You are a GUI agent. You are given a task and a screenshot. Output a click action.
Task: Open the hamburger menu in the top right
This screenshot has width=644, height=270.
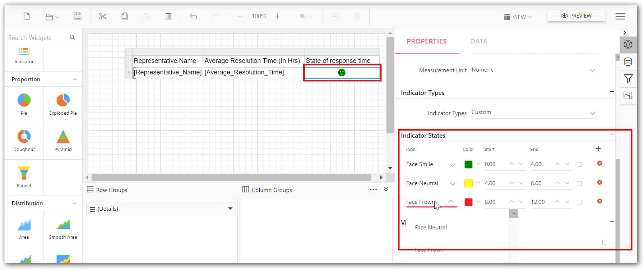[620, 16]
